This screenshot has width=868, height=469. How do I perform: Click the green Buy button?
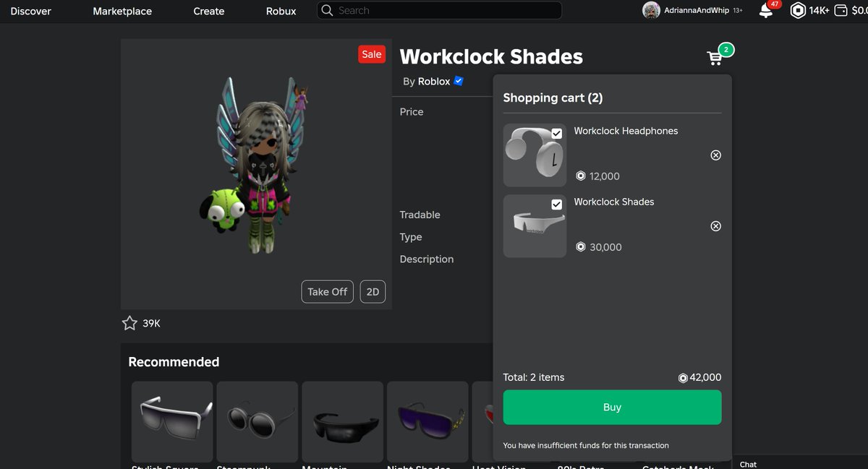pos(612,407)
